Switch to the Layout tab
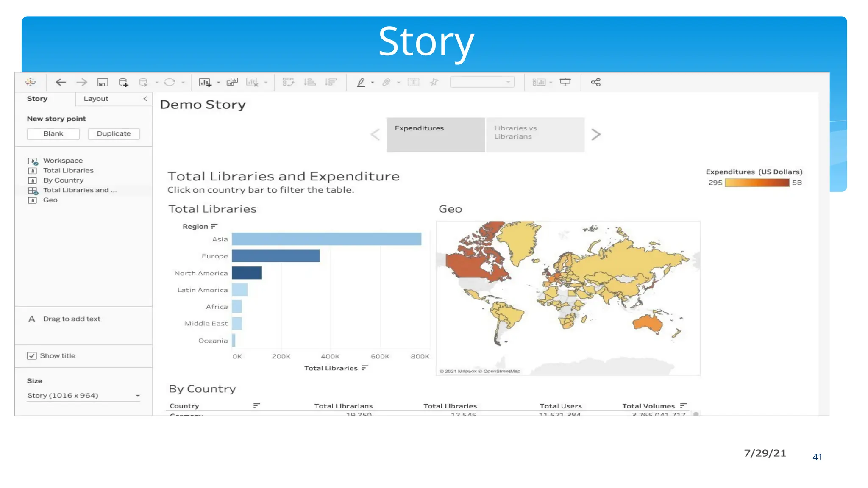 96,99
